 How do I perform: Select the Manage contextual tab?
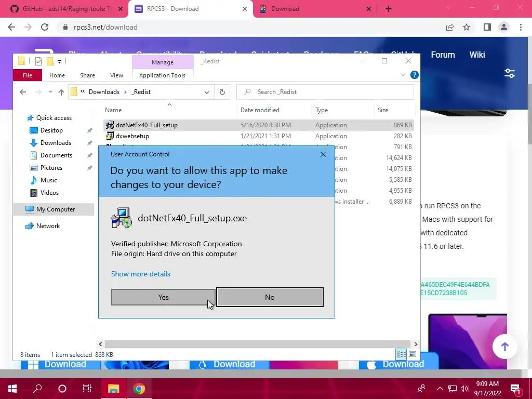click(x=163, y=62)
